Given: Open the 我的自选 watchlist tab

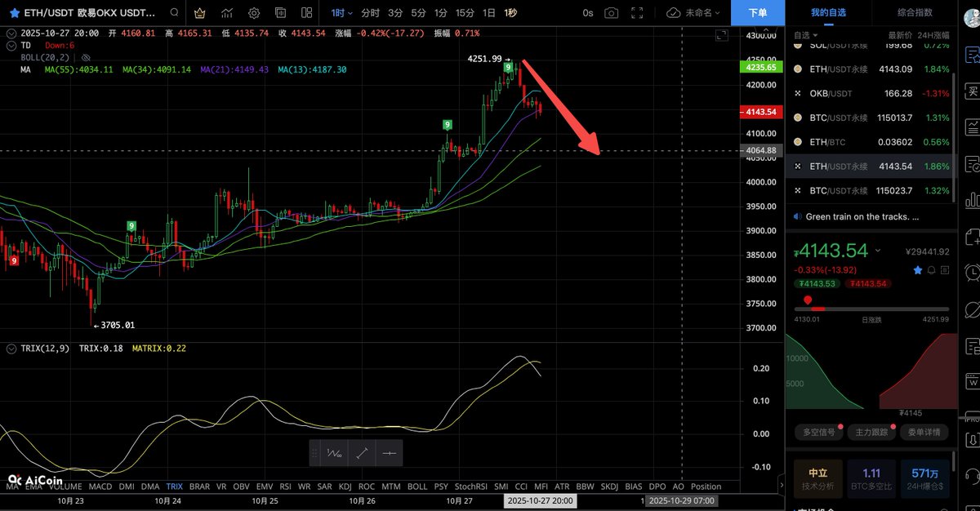Looking at the screenshot, I should pyautogui.click(x=828, y=13).
